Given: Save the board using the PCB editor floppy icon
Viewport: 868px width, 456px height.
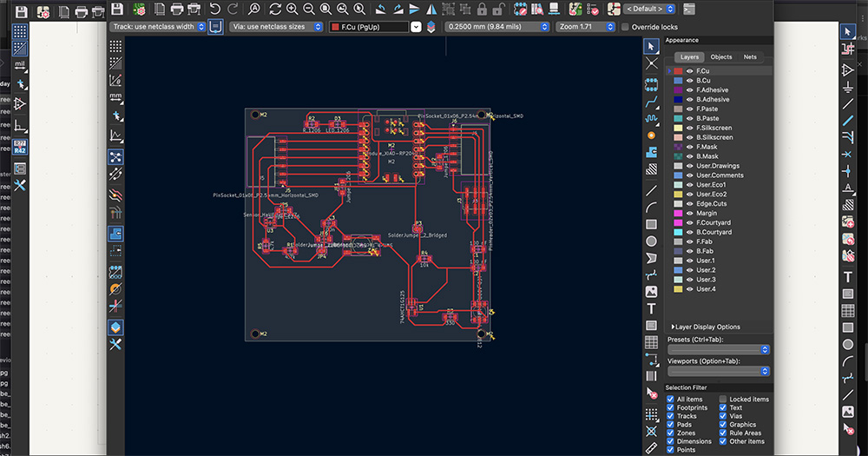Looking at the screenshot, I should (117, 9).
